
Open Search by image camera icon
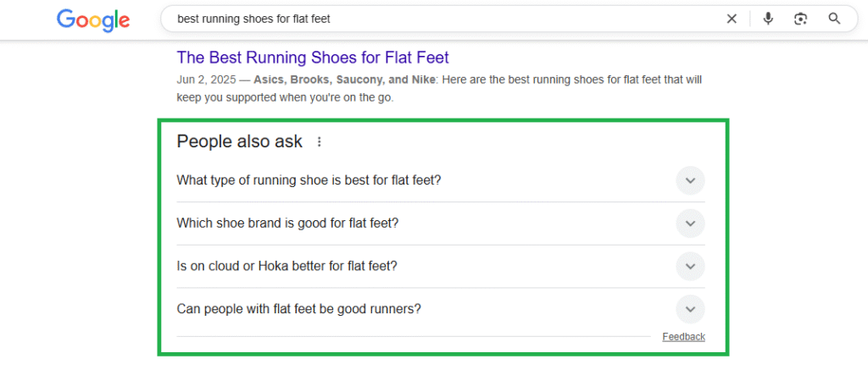pyautogui.click(x=801, y=19)
